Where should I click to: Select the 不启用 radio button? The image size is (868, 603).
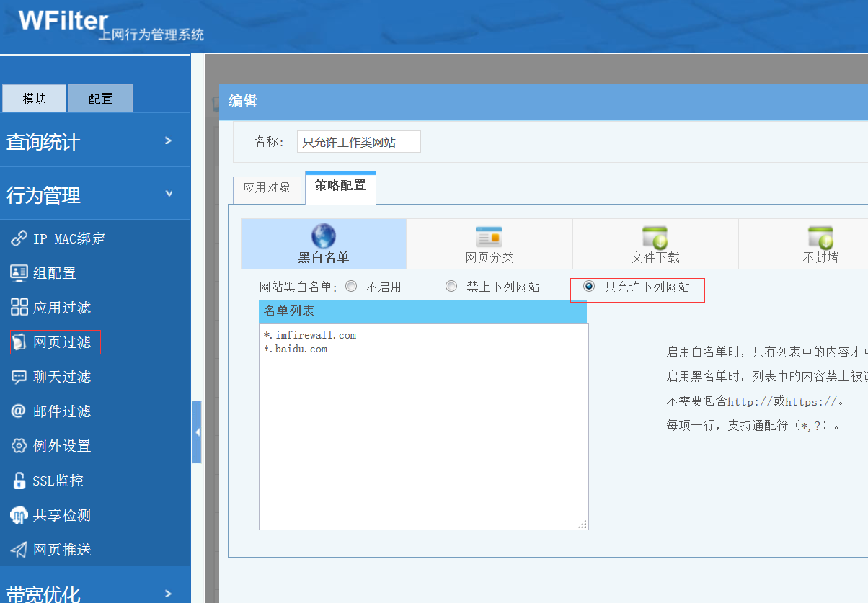point(351,287)
